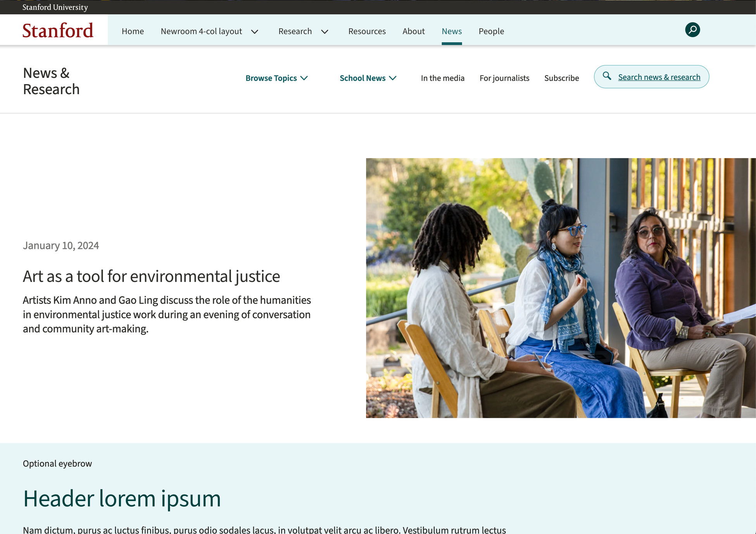Image resolution: width=756 pixels, height=534 pixels.
Task: Expand the Research menu chevron
Action: (x=325, y=32)
